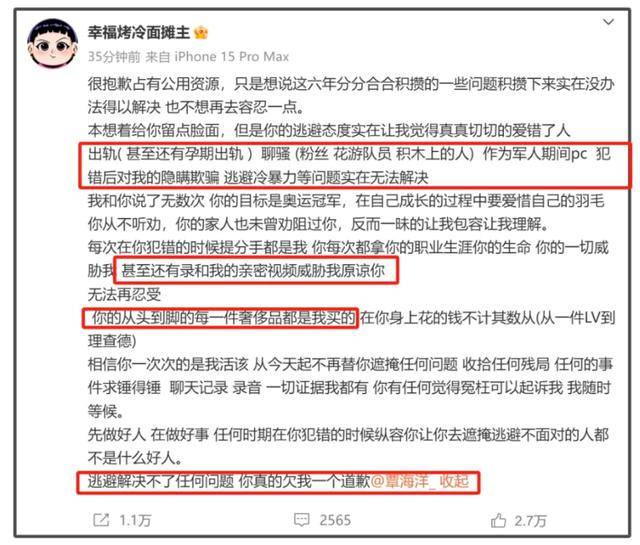Viewport: 640px width, 545px height.
Task: Collapse the post with 收起
Action: pos(453,482)
